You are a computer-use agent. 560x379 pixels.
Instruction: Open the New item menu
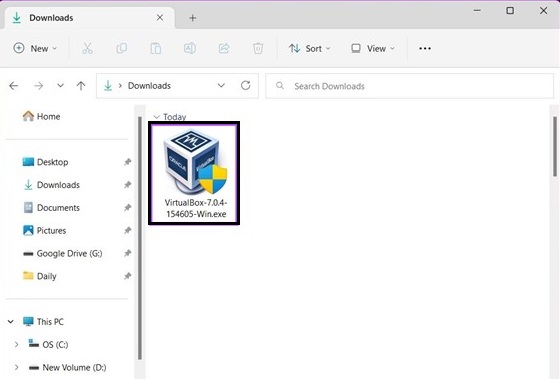pos(35,48)
